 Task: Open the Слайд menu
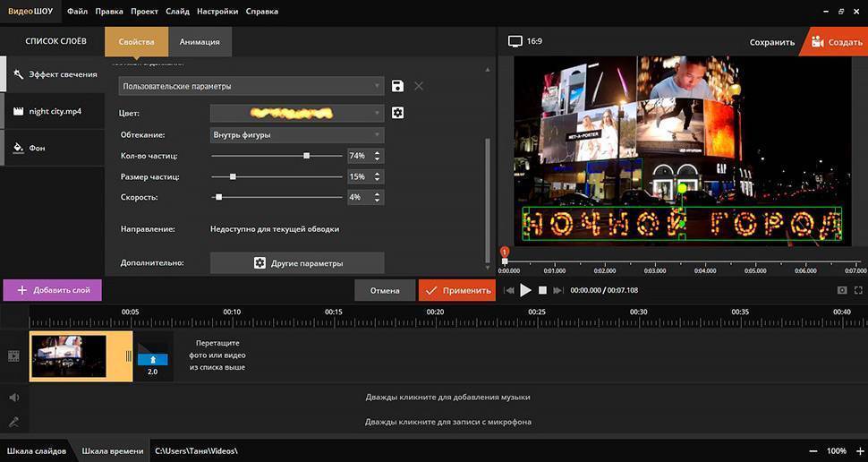click(x=177, y=12)
